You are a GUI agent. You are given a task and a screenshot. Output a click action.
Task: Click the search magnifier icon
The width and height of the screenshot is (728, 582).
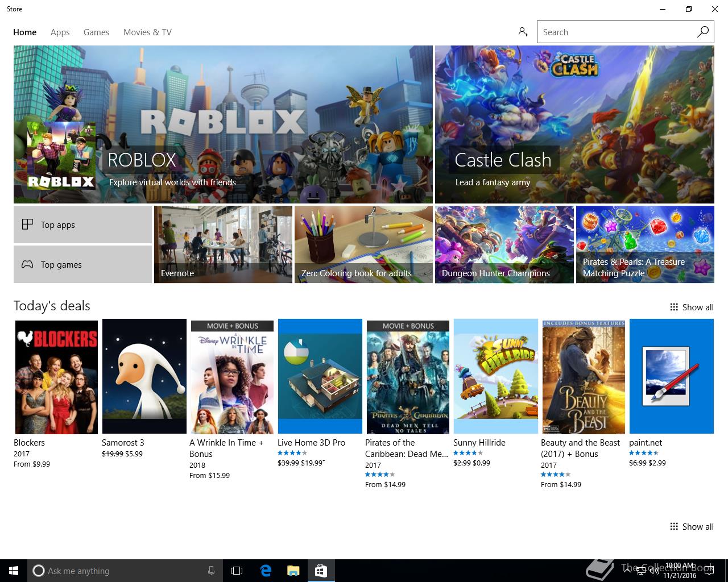[x=703, y=32]
